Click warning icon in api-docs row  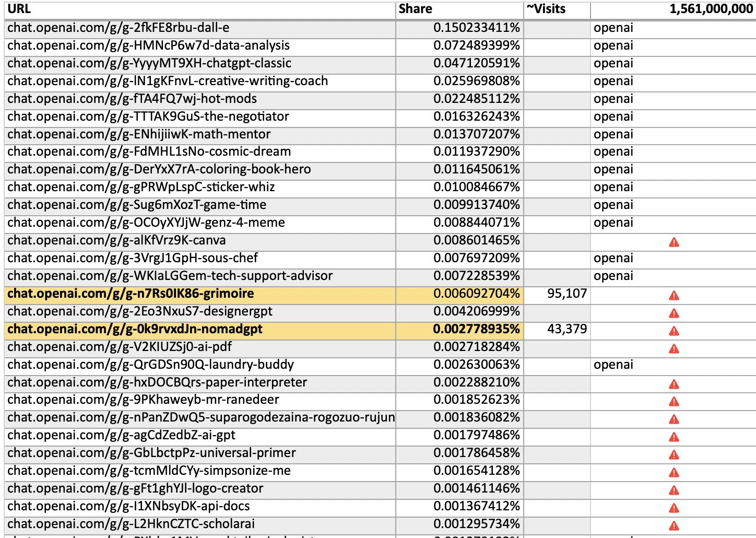674,508
